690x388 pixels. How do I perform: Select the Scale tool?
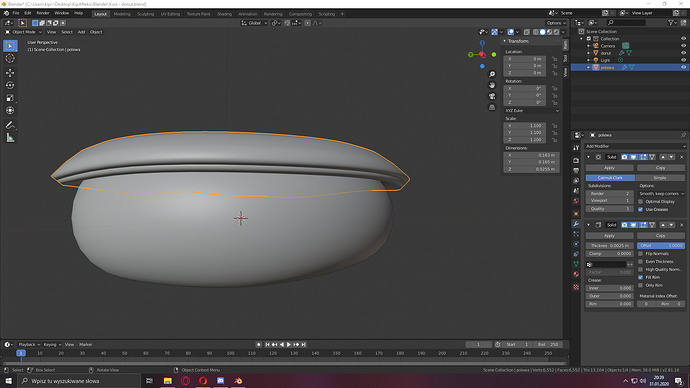[x=10, y=98]
